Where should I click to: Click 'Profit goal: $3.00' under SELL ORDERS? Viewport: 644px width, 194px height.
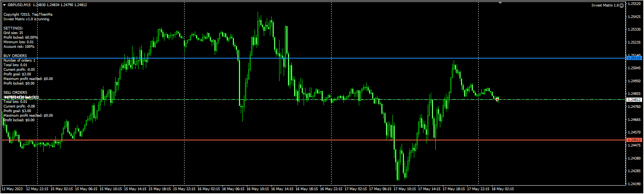pyautogui.click(x=17, y=111)
